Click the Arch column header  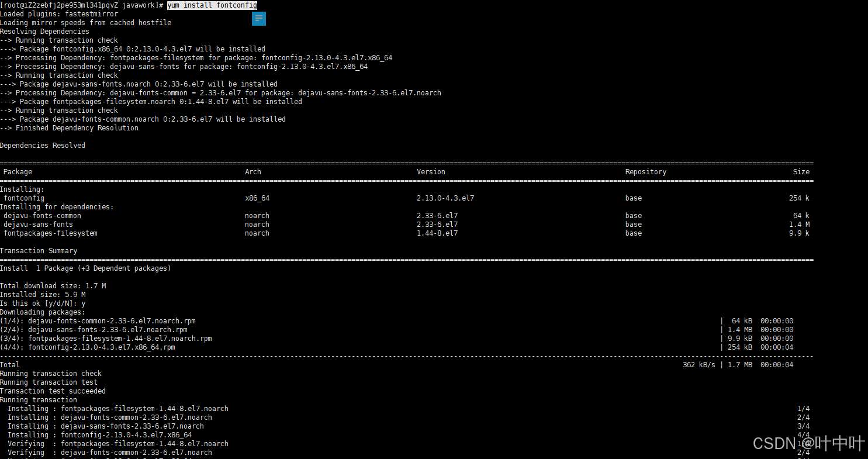tap(253, 171)
